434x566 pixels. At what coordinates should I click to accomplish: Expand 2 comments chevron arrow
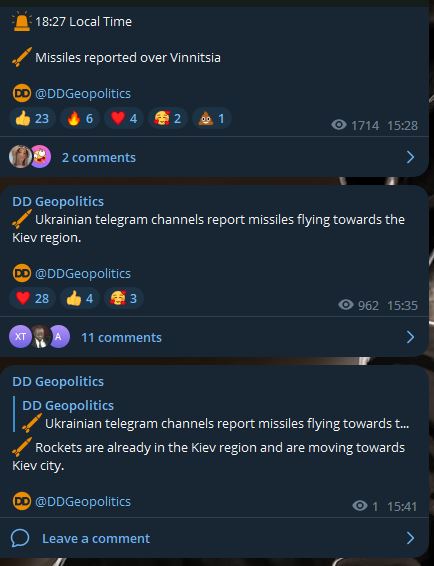[410, 157]
